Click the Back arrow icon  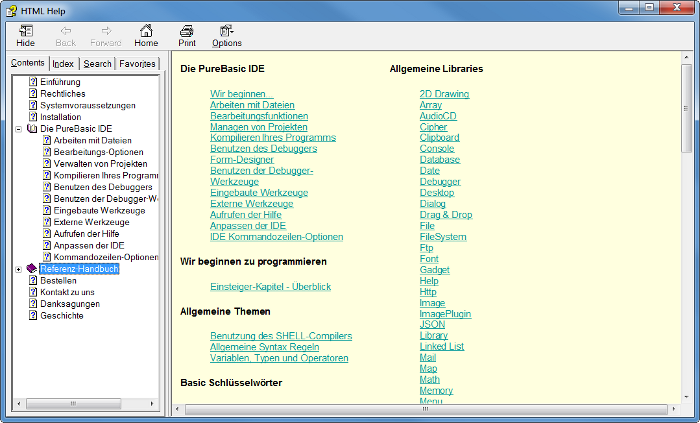[66, 31]
